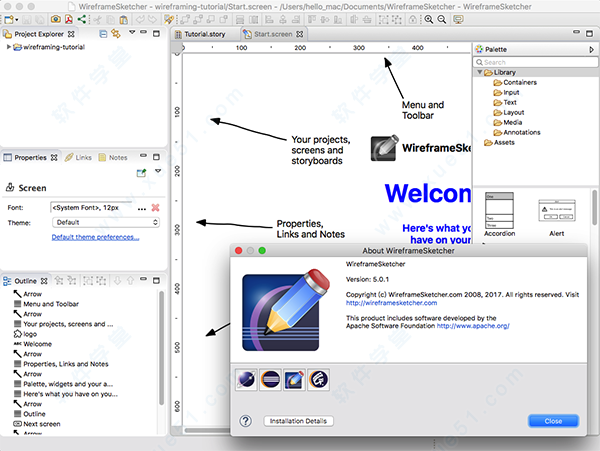Image resolution: width=600 pixels, height=451 pixels.
Task: Open Default theme preferences link
Action: [x=95, y=237]
